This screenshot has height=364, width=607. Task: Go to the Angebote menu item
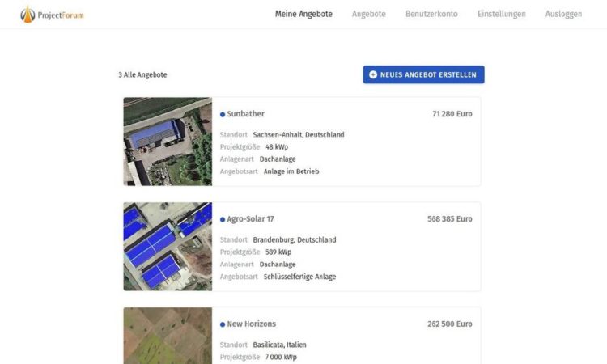coord(368,14)
